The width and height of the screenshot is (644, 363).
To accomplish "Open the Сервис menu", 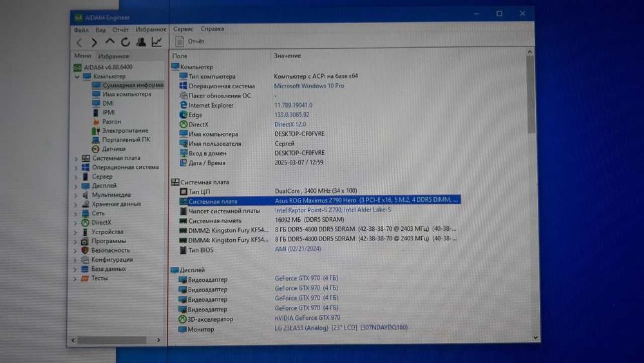I will click(x=183, y=29).
